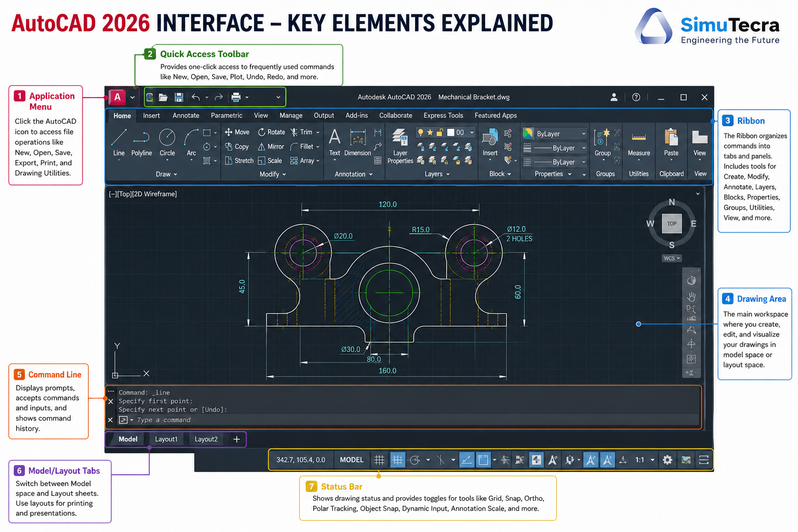Toggle highlighted angled-line button in status bar
Screen dimensions: 798x532
[x=467, y=460]
